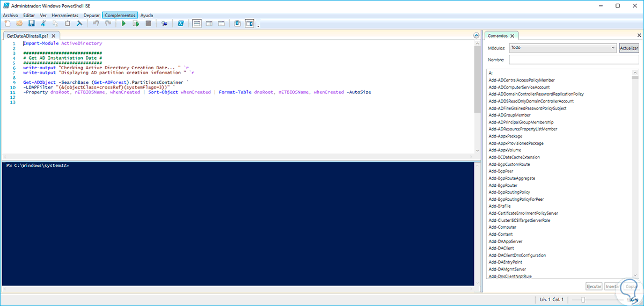The image size is (644, 306).
Task: Redo the edit with the toolbar arrow
Action: click(x=108, y=24)
